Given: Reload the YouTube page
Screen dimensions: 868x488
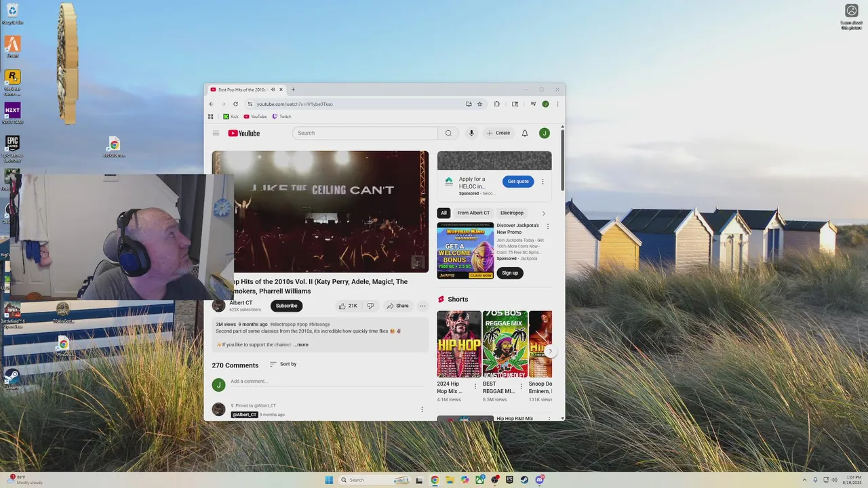Looking at the screenshot, I should (x=235, y=104).
